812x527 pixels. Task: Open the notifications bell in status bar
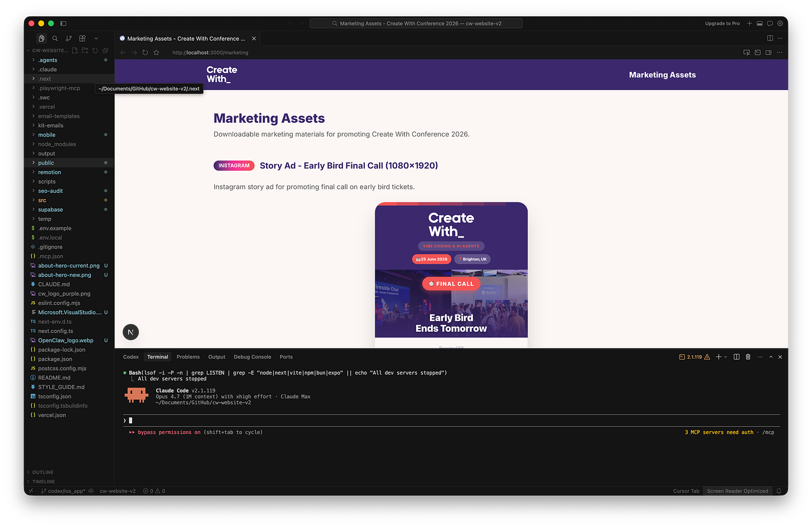[779, 491]
